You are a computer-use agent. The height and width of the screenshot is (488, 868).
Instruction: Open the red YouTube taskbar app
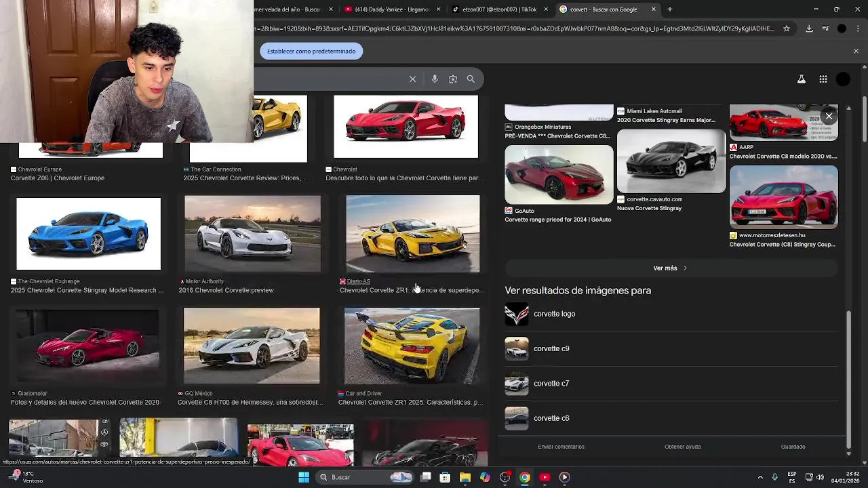pyautogui.click(x=545, y=477)
